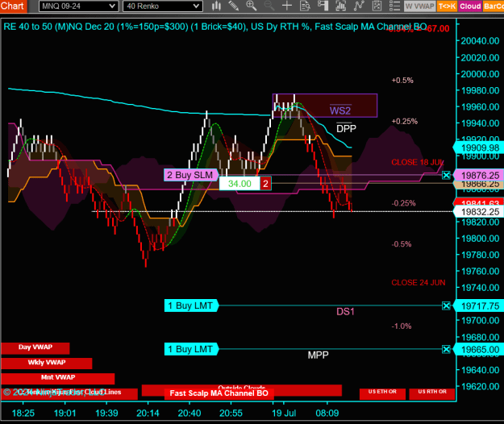Click the Fast Scalp MA Channel BO button
Image resolution: width=504 pixels, height=424 pixels.
coord(219,393)
